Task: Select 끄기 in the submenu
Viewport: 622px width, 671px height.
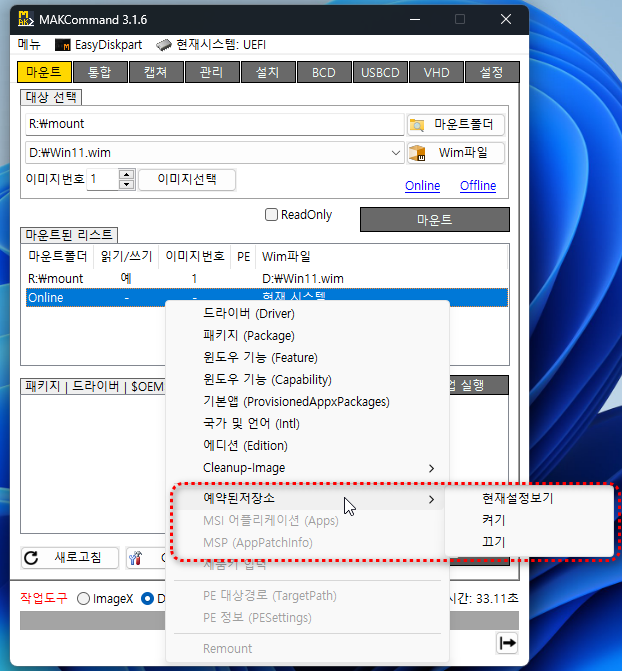Action: pos(530,542)
